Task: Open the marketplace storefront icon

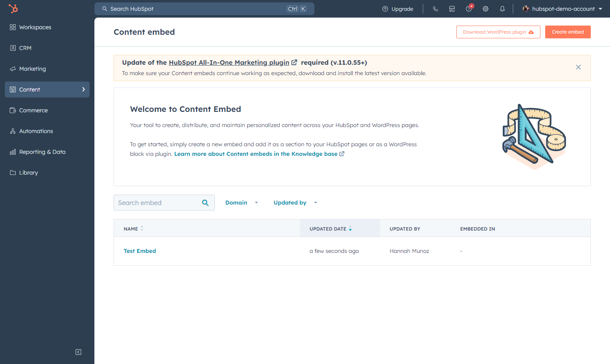Action: [452, 9]
